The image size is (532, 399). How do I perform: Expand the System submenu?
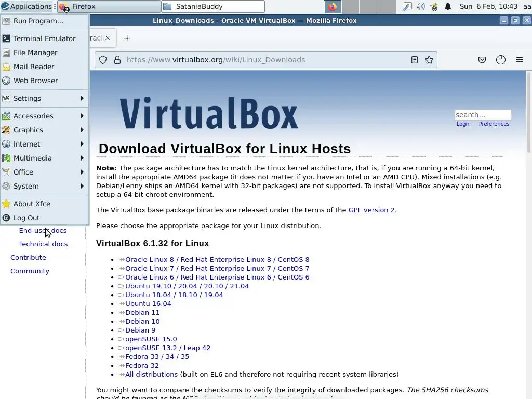pos(45,187)
